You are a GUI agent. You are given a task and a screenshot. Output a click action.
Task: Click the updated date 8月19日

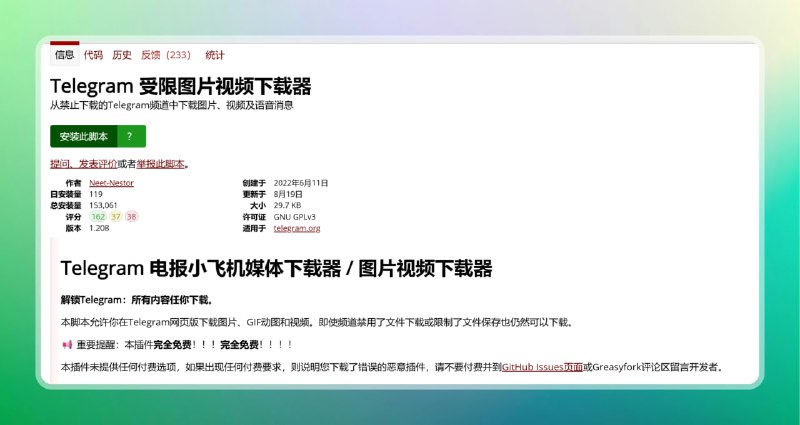pyautogui.click(x=288, y=194)
